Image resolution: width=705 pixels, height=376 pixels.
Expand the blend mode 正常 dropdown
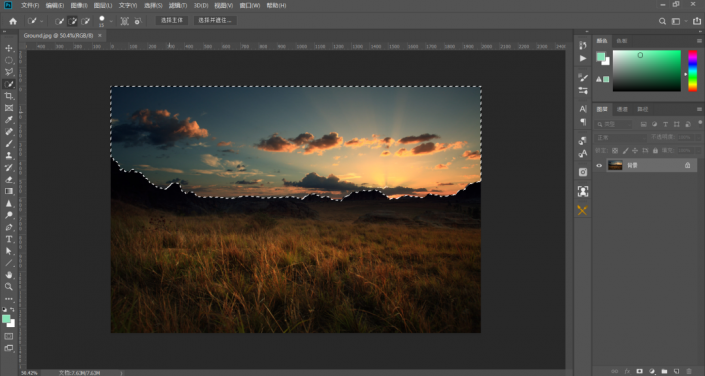(620, 138)
